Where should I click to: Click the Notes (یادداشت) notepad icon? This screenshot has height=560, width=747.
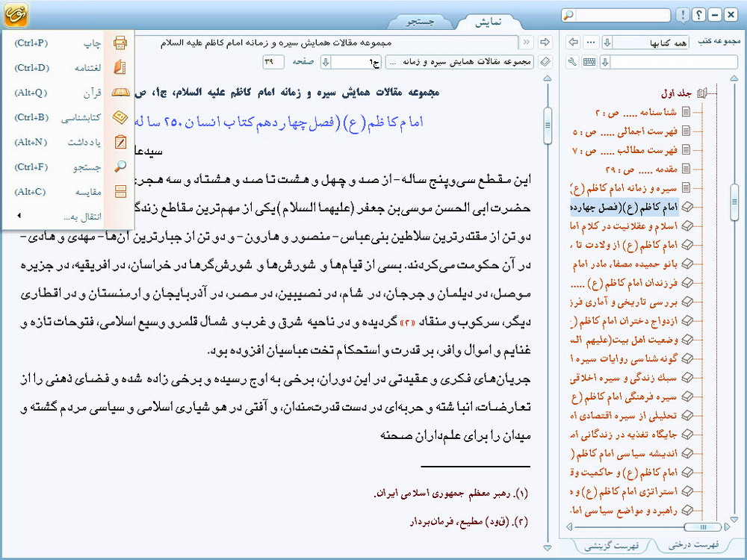click(120, 142)
